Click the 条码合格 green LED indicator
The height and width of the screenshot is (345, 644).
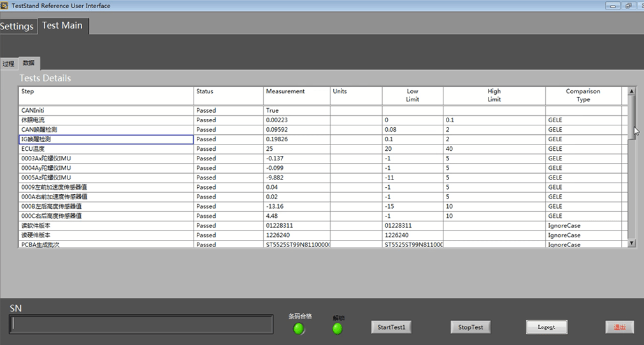click(x=299, y=328)
